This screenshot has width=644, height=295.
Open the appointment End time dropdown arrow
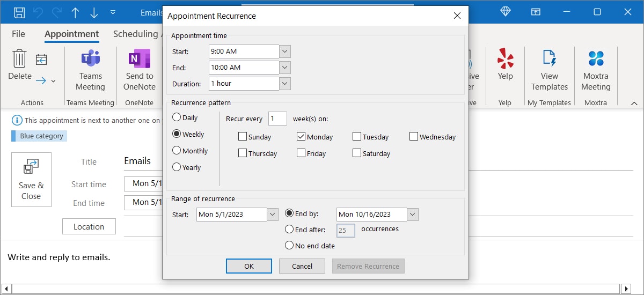coord(285,68)
